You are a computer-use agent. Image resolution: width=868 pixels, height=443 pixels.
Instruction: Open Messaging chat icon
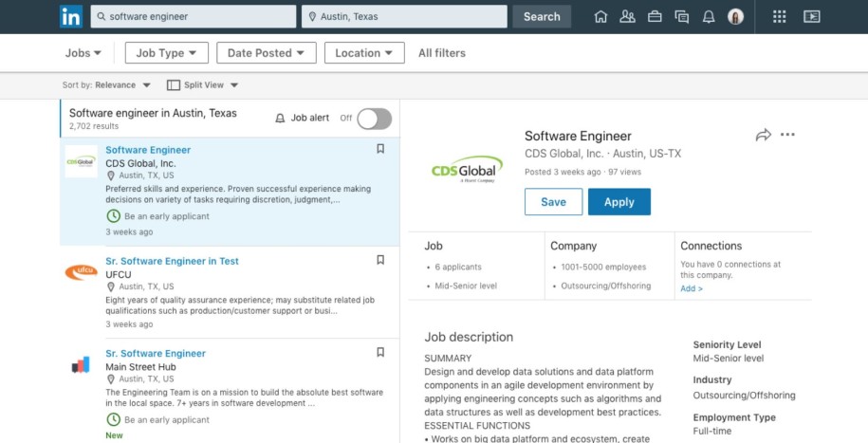pos(682,17)
